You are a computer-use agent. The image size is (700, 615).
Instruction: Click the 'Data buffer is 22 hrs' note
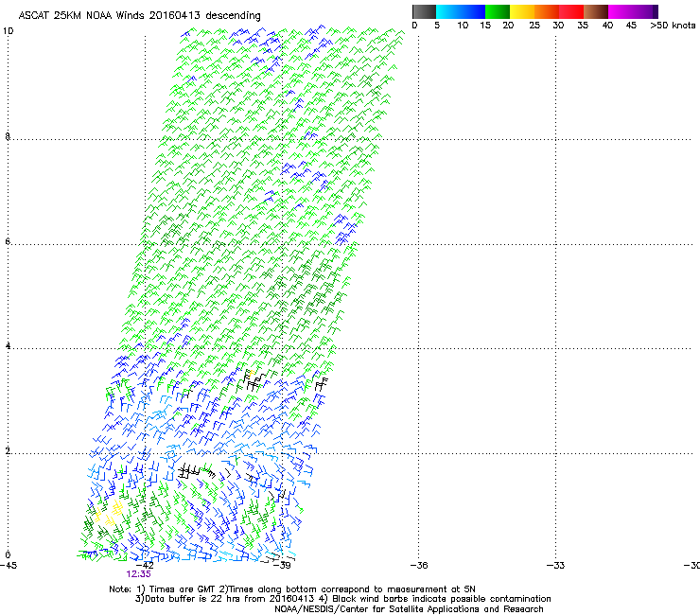pyautogui.click(x=342, y=599)
